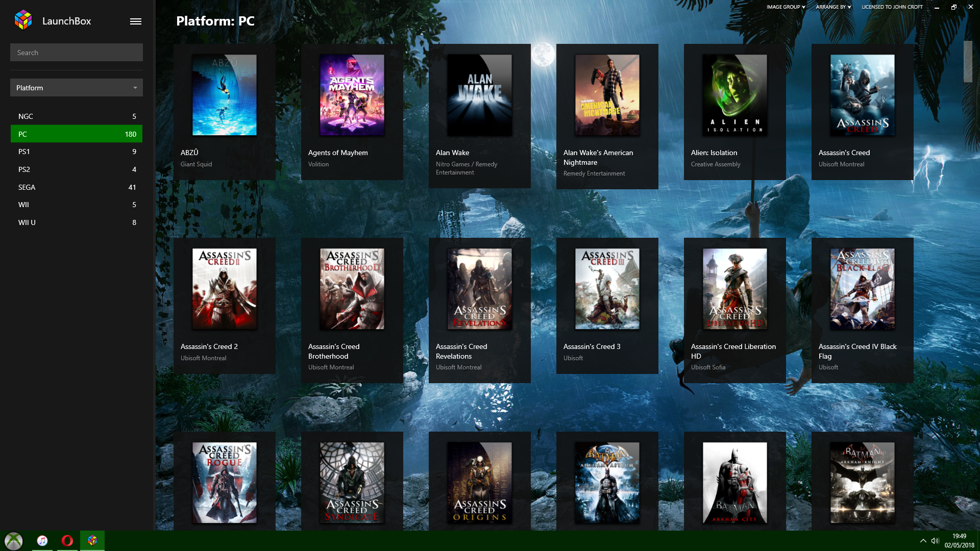Click the Agents of Mayhem title text
Viewport: 980px width, 551px height.
click(x=338, y=153)
